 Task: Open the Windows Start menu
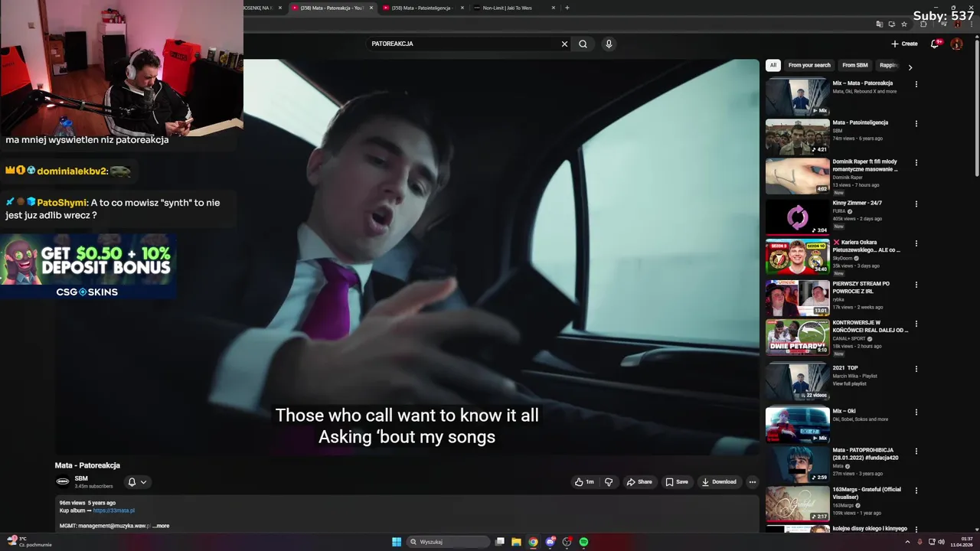(397, 542)
